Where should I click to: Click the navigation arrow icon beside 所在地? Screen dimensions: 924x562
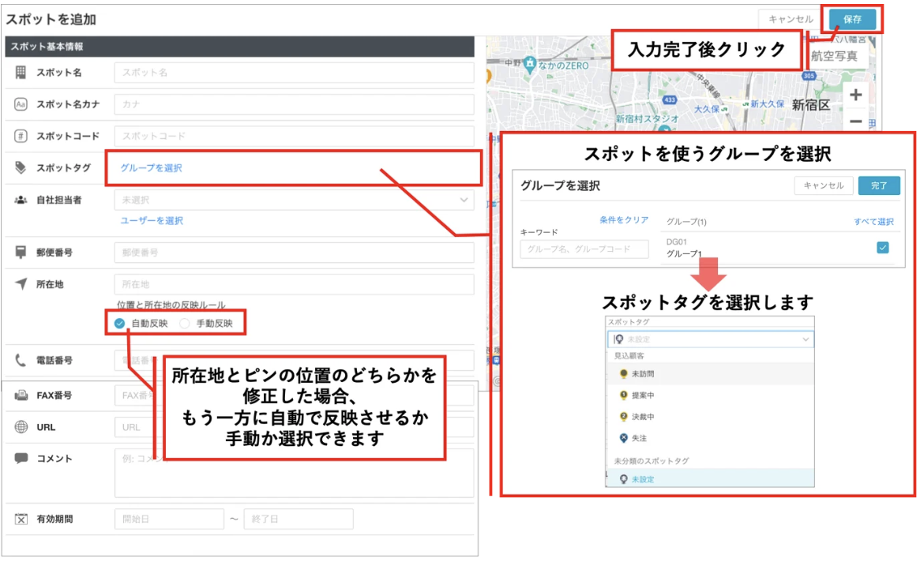pos(21,284)
